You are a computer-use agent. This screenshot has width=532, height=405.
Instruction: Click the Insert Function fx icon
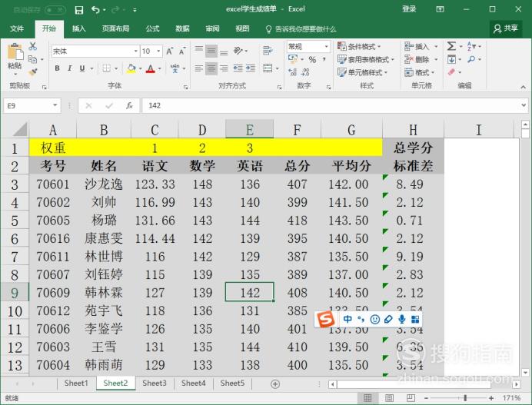coord(129,105)
